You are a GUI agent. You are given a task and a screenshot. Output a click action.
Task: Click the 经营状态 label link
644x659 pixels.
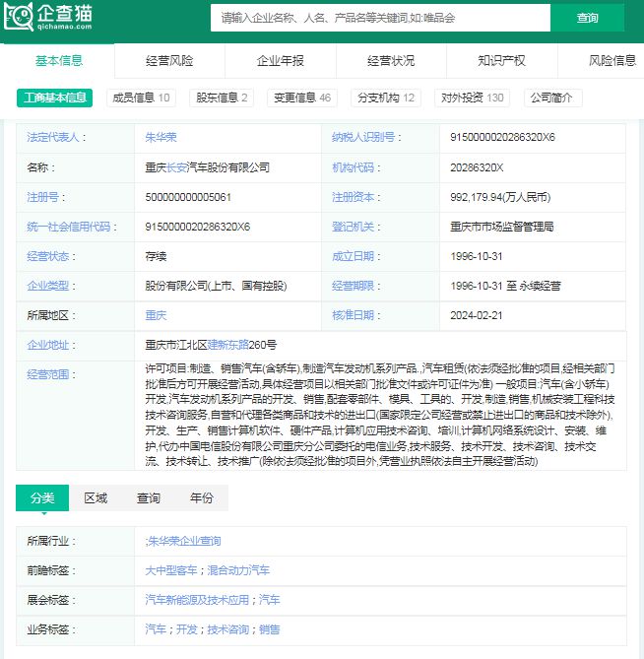click(x=48, y=256)
